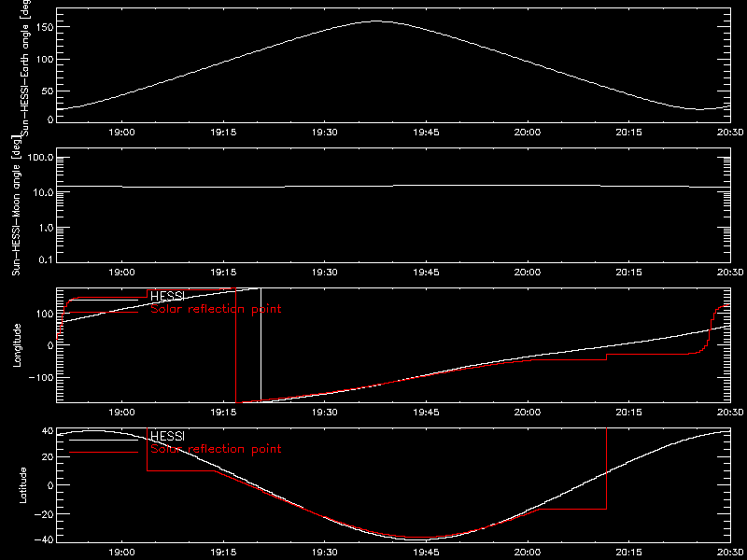Click white legend line sample in Longitude plot

(104, 300)
